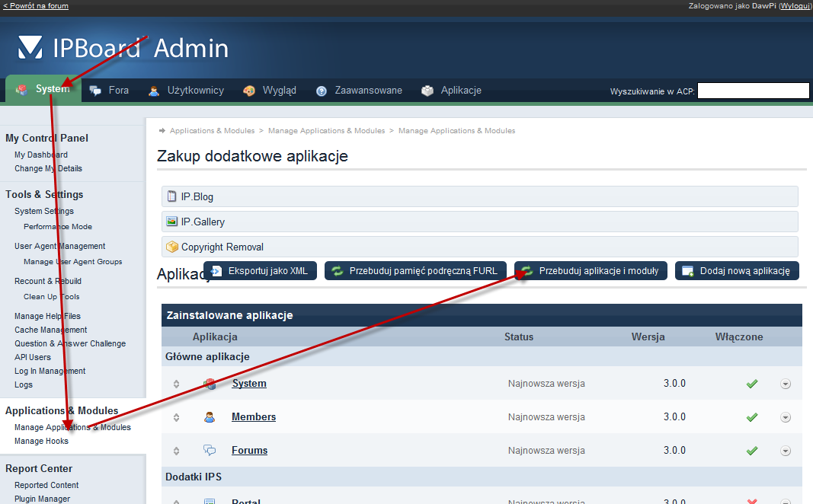
Task: Click the ACP search input field
Action: [x=753, y=91]
